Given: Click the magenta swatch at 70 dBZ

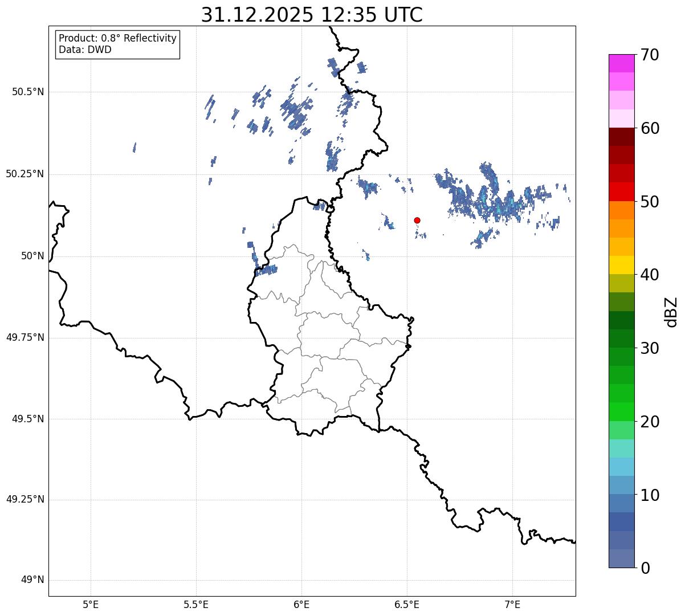Looking at the screenshot, I should (x=622, y=63).
